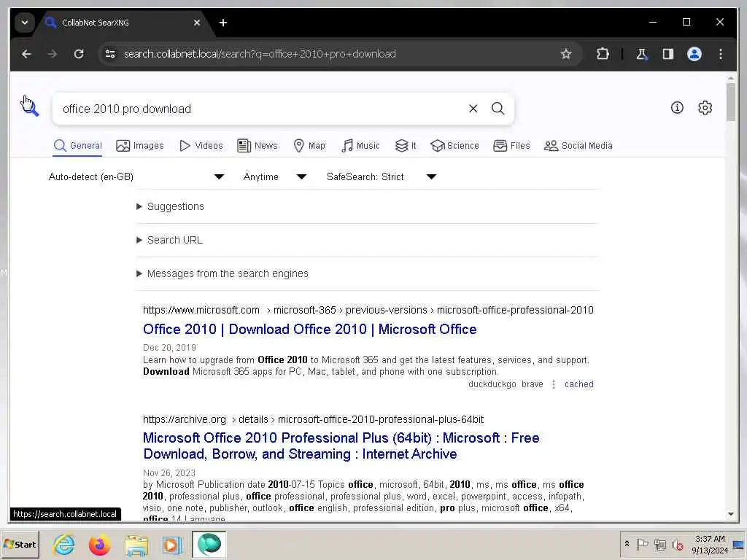747x560 pixels.
Task: Click the page vertical scrollbar thumb
Action: (731, 102)
